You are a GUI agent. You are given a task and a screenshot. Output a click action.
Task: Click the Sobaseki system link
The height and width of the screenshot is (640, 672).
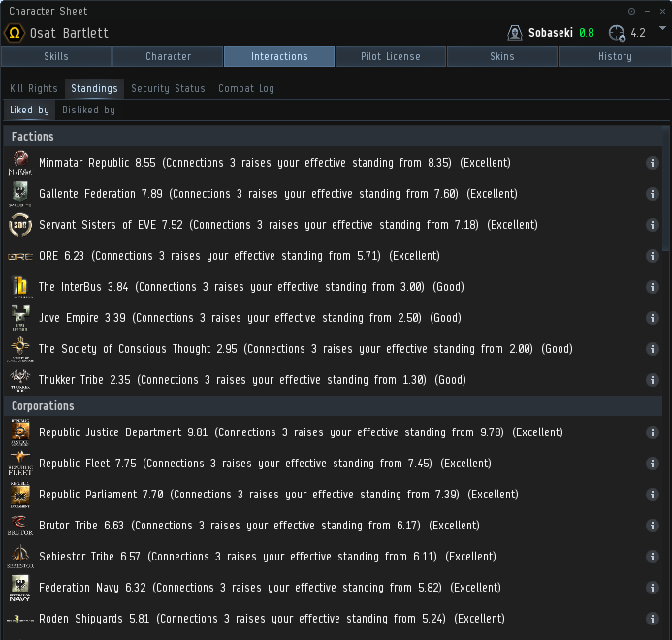[550, 33]
